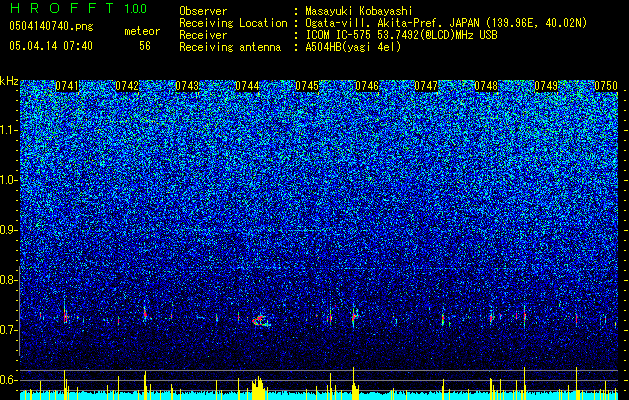Click the 0743 time marker
This screenshot has width=629, height=400.
click(187, 86)
